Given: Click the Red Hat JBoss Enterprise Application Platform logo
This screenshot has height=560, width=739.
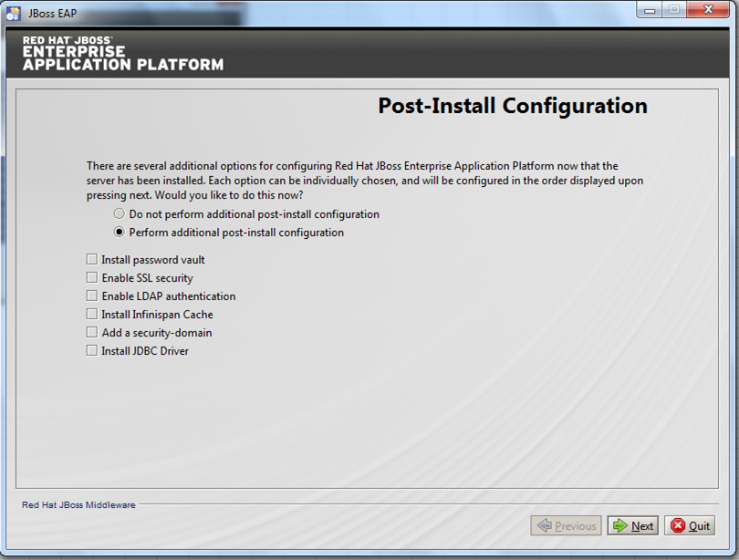Looking at the screenshot, I should pos(123,54).
